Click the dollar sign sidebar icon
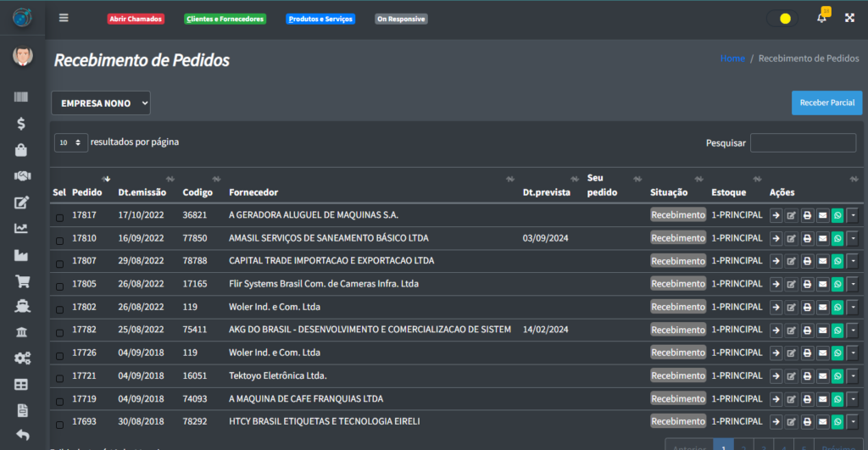This screenshot has height=450, width=868. [x=22, y=124]
